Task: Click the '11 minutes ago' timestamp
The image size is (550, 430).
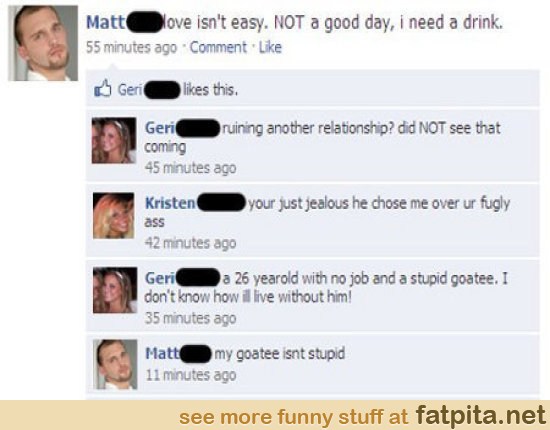Action: click(190, 375)
